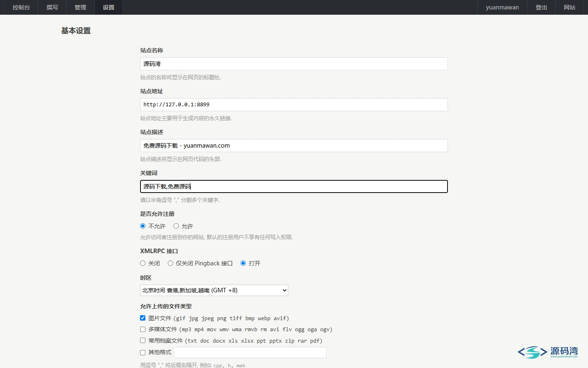The height and width of the screenshot is (368, 588).
Task: Select 不允许 for registration
Action: click(x=143, y=226)
